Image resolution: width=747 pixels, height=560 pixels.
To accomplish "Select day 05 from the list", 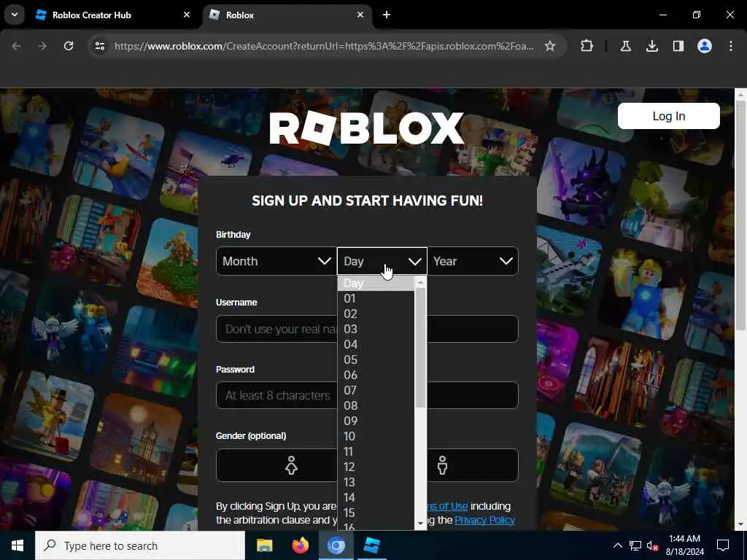I will [x=376, y=359].
